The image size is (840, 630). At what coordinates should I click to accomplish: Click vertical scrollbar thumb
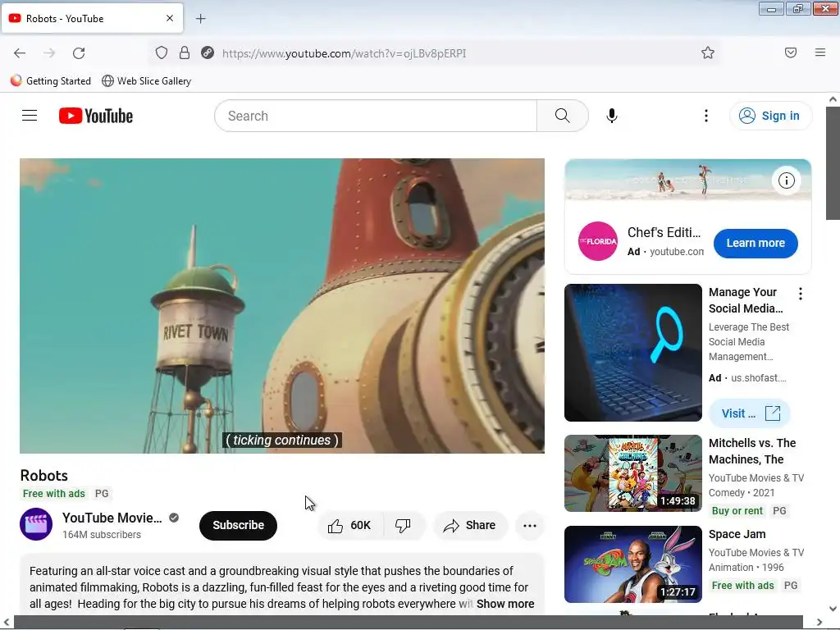click(833, 163)
